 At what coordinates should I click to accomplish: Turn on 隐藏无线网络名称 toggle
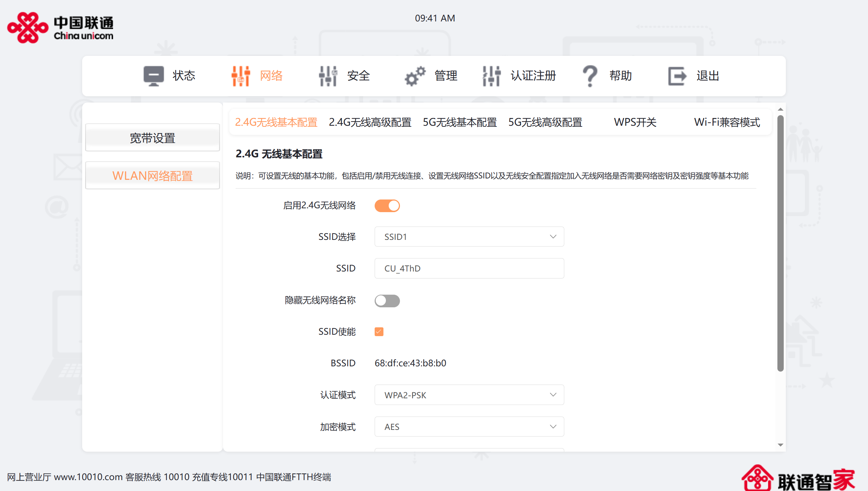[387, 301]
